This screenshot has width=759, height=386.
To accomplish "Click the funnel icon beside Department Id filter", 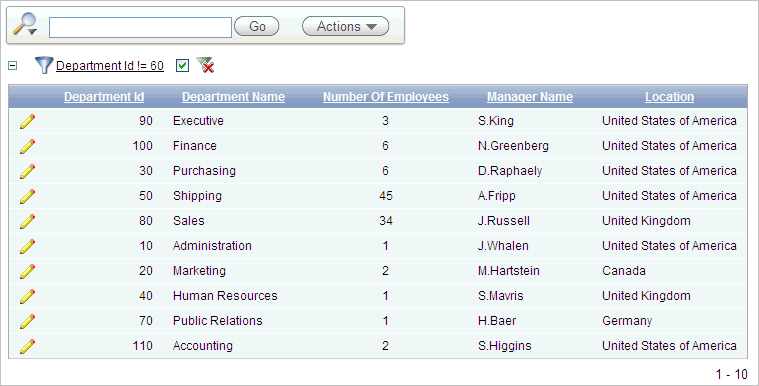I will [x=44, y=65].
